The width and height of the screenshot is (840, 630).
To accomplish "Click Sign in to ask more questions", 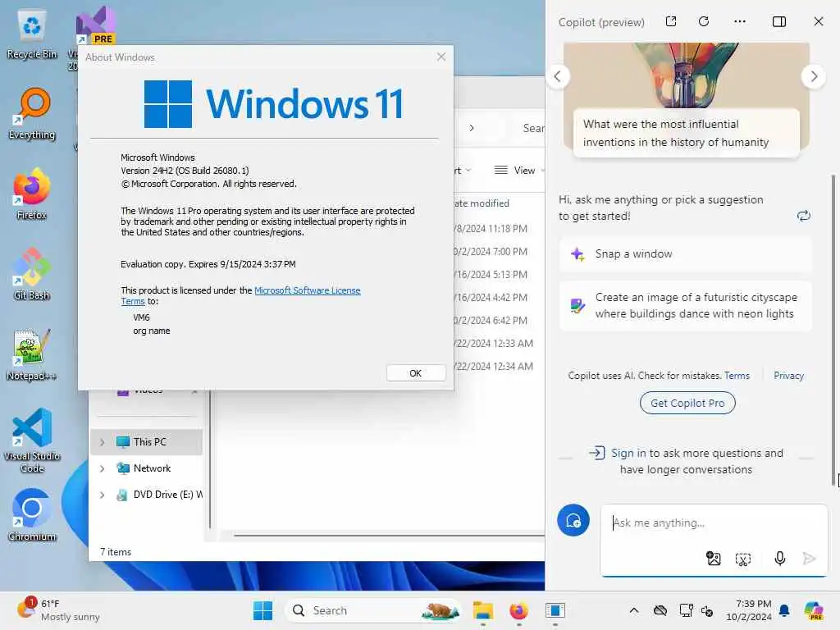I will 686,461.
